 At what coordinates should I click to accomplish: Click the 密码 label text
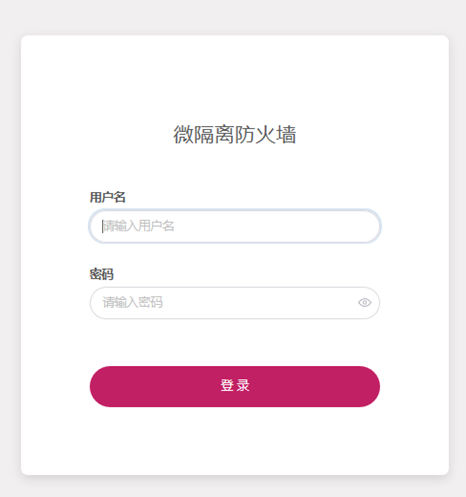(x=102, y=274)
